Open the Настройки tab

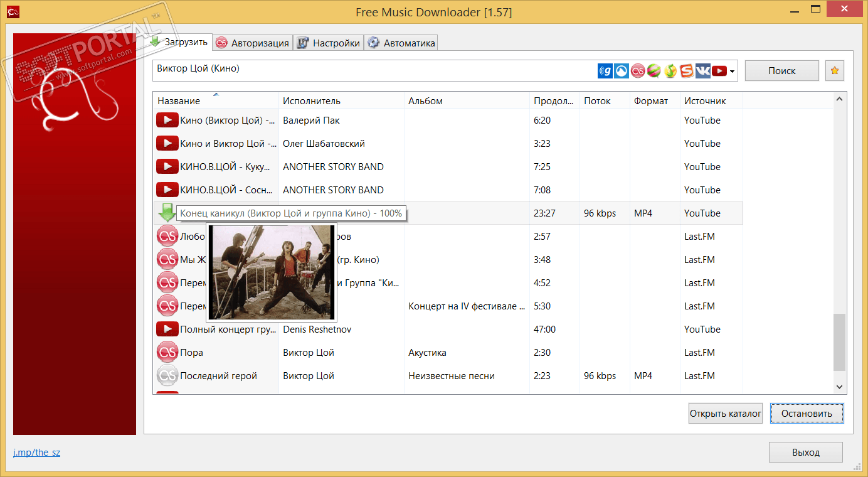pyautogui.click(x=329, y=43)
